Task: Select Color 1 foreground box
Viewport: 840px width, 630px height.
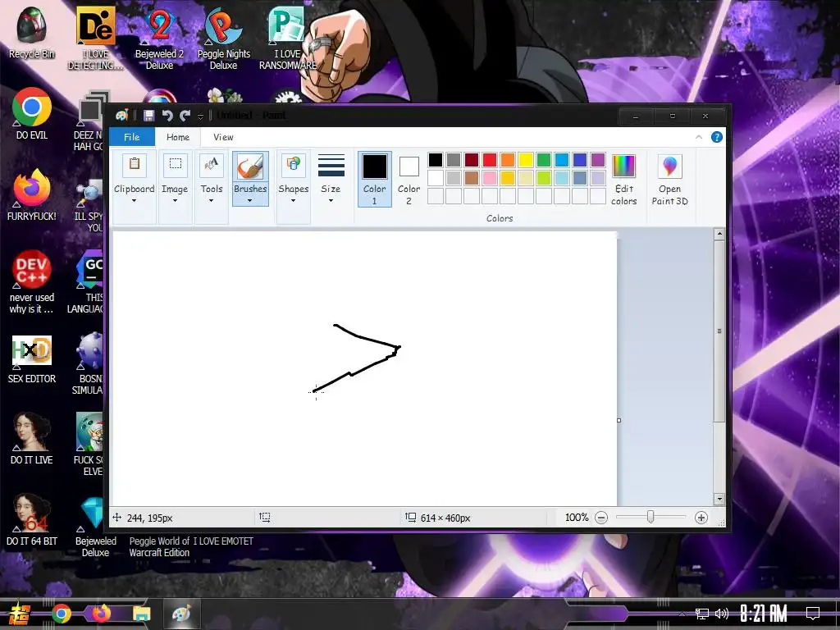Action: (374, 179)
